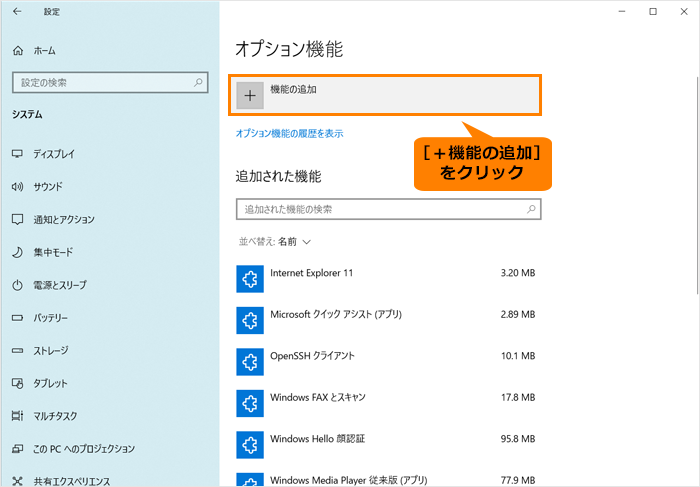Select この PC へのプロジェクション in sidebar

coord(84,449)
